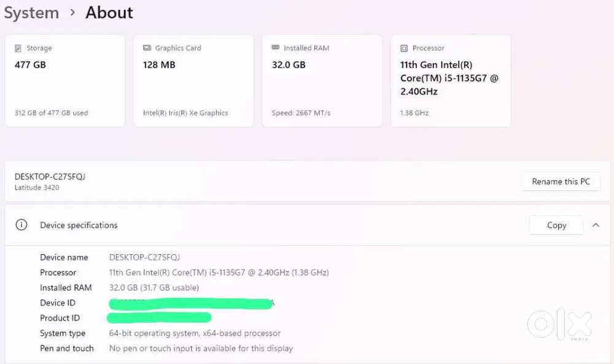Collapse the Device specifications section
Viewport: 614px width, 364px height.
click(x=596, y=225)
